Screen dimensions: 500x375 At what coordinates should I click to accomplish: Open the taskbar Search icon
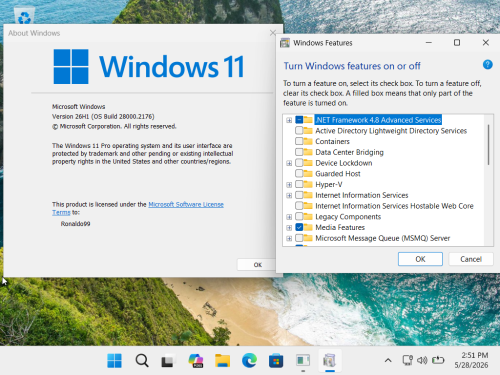click(142, 361)
